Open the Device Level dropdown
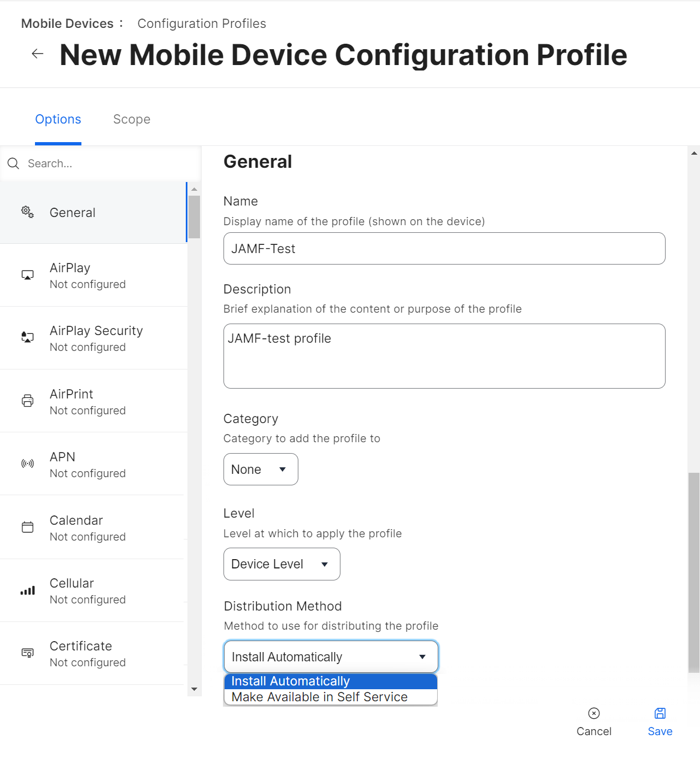This screenshot has width=700, height=757. tap(281, 564)
